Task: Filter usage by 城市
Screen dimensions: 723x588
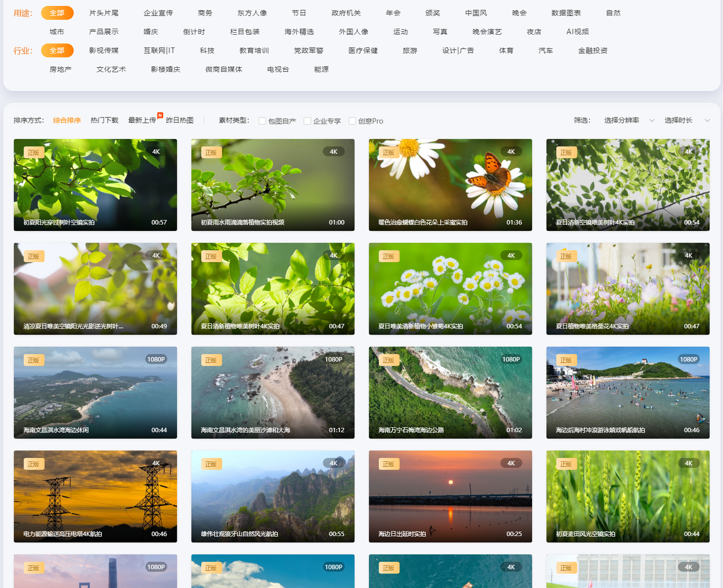Action: point(57,32)
